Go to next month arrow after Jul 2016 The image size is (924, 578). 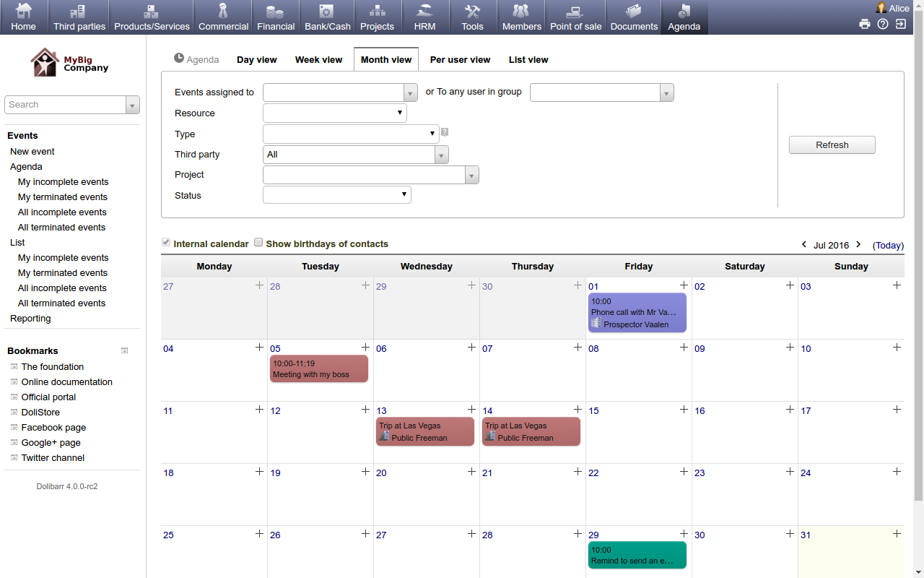coord(858,245)
